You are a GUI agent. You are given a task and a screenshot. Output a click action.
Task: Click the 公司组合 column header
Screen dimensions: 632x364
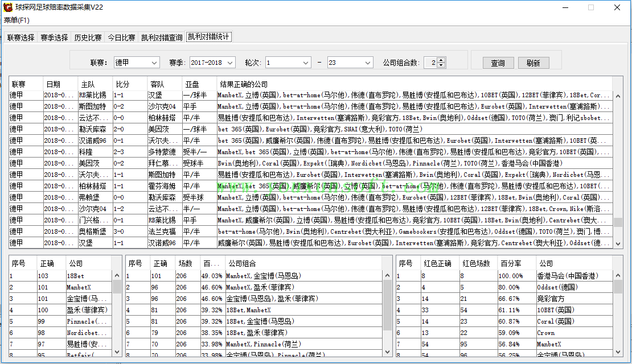tap(303, 263)
